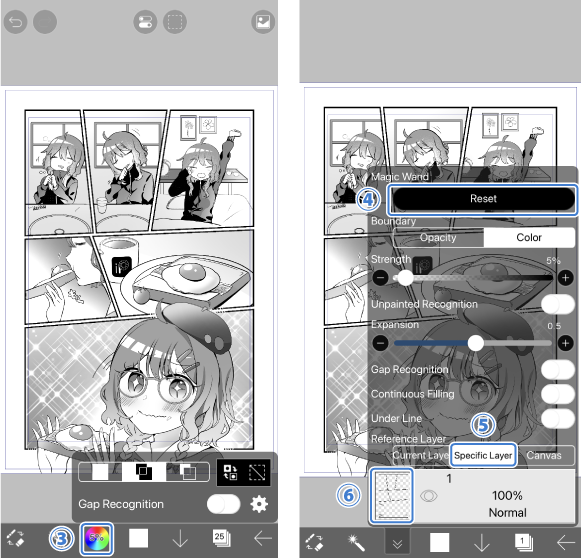This screenshot has width=581, height=558.
Task: Tap the undo arrow icon
Action: click(15, 22)
